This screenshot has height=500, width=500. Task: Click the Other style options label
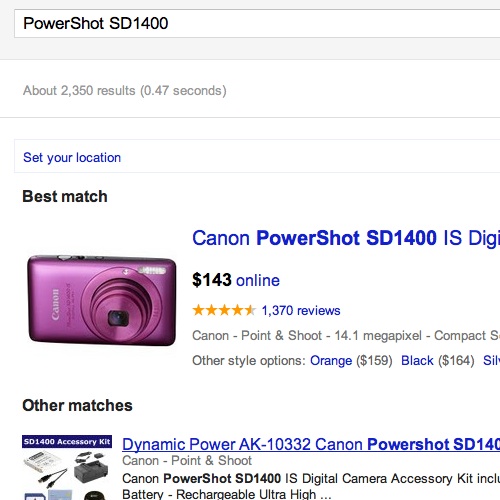pyautogui.click(x=249, y=361)
